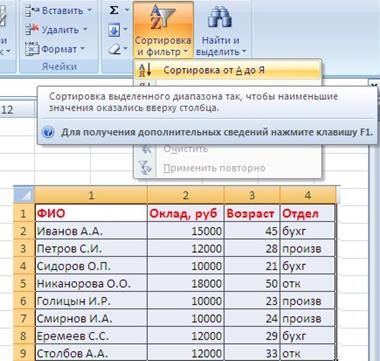Click the A-to-Я sort arrow icon

click(x=145, y=70)
